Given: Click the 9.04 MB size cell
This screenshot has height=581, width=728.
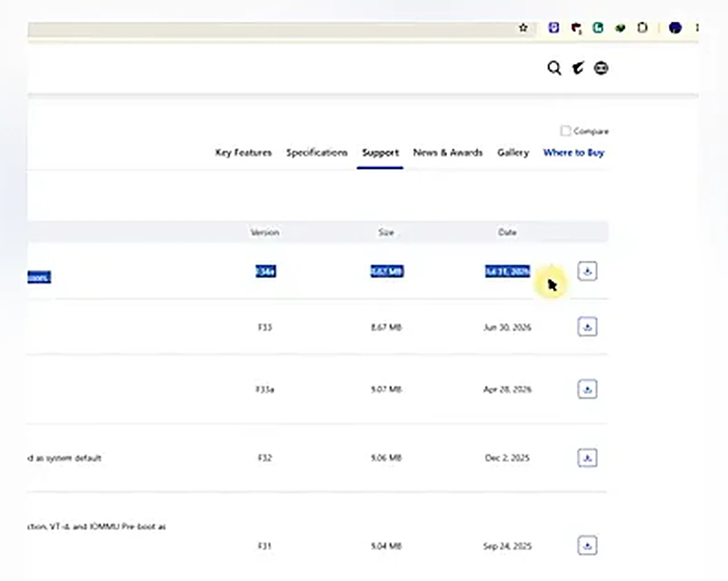Looking at the screenshot, I should click(x=386, y=546).
